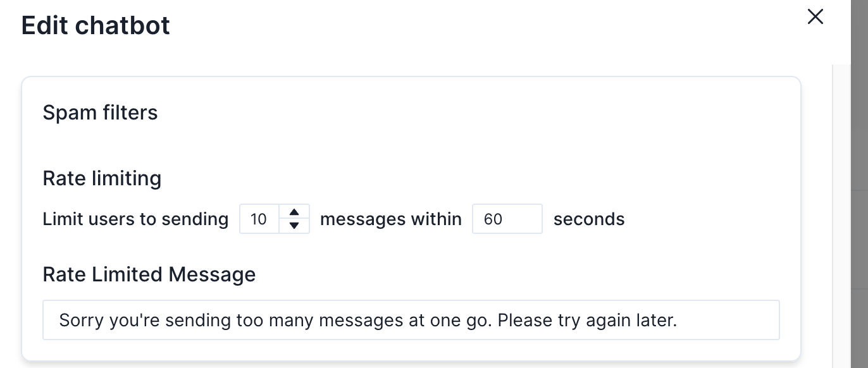The height and width of the screenshot is (368, 868).
Task: Focus the seconds field showing 60
Action: click(507, 219)
